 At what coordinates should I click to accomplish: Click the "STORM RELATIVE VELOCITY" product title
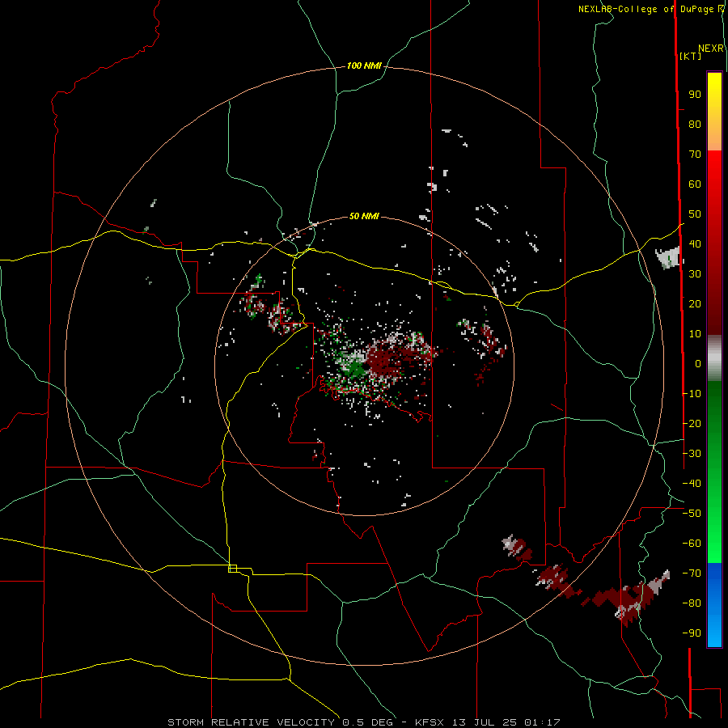(251, 722)
